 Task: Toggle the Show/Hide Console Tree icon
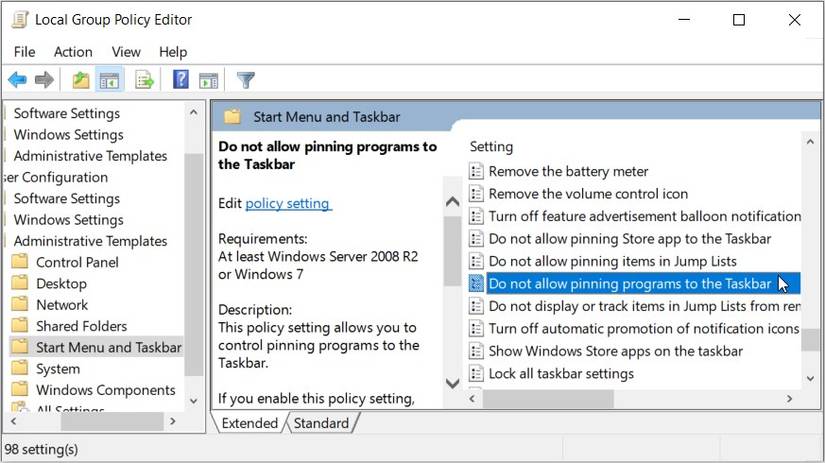tap(109, 80)
